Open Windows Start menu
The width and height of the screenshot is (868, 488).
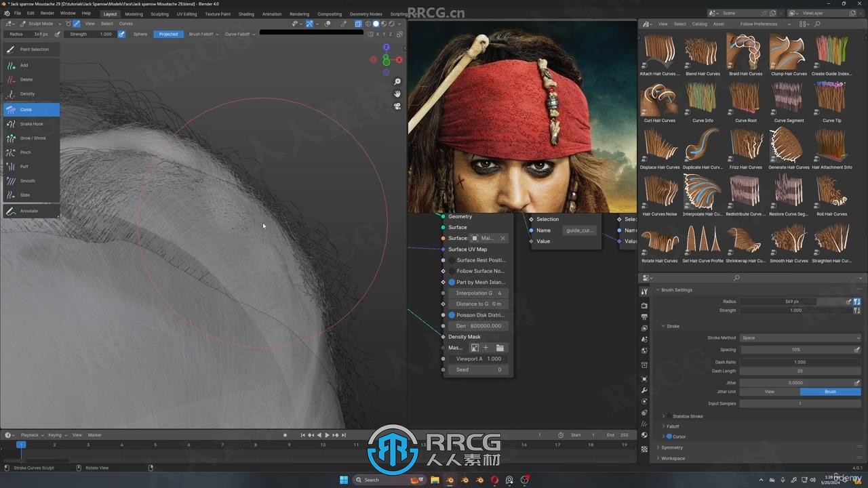344,480
